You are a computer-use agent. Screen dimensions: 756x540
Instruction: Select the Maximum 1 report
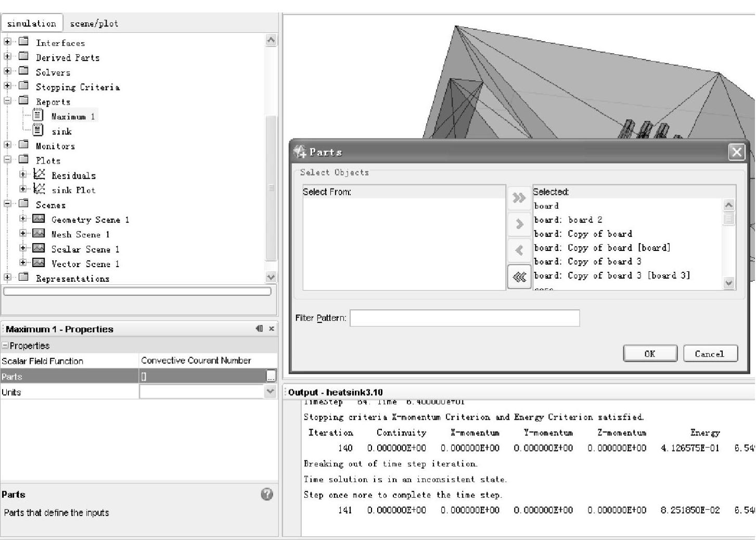73,116
